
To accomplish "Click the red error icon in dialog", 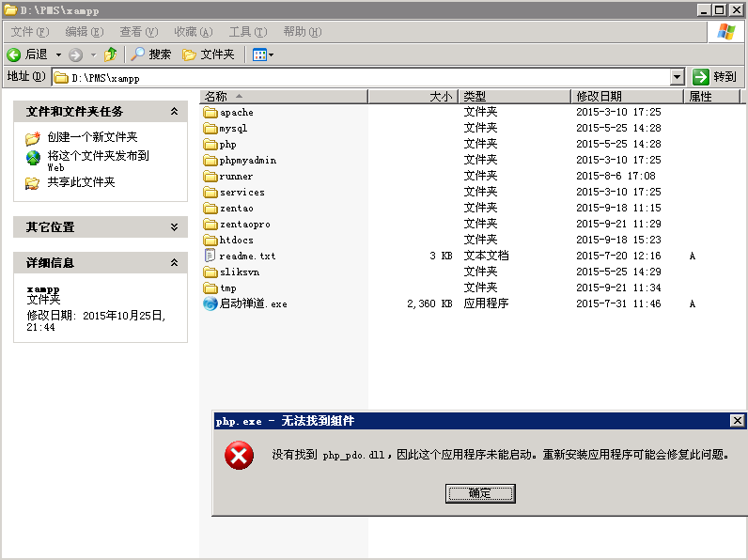I will [x=239, y=456].
